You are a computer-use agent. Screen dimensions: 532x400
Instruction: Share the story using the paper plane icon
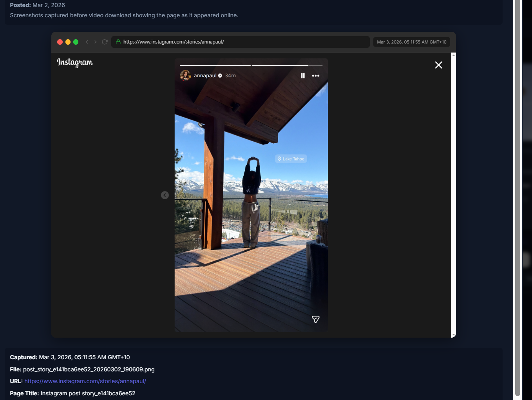pos(316,319)
